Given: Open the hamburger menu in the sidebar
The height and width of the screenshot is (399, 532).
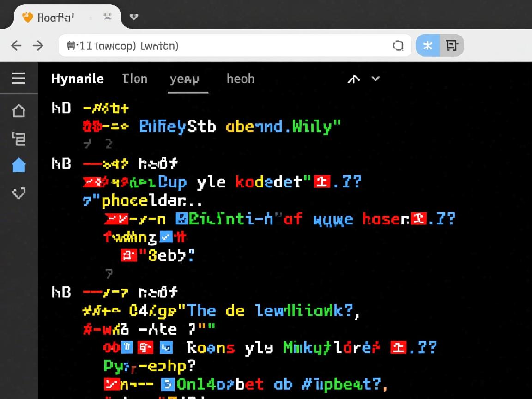Looking at the screenshot, I should [x=18, y=79].
